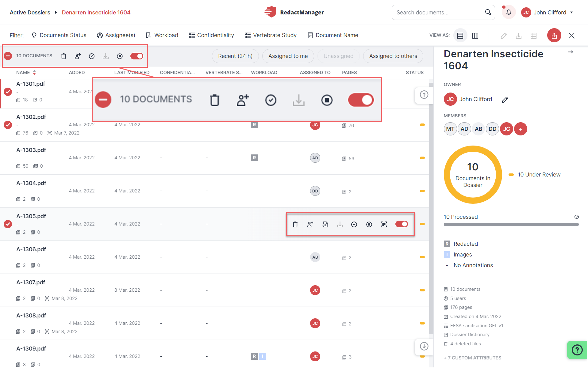588x368 pixels.
Task: Filter by No Annotations entry
Action: point(469,265)
